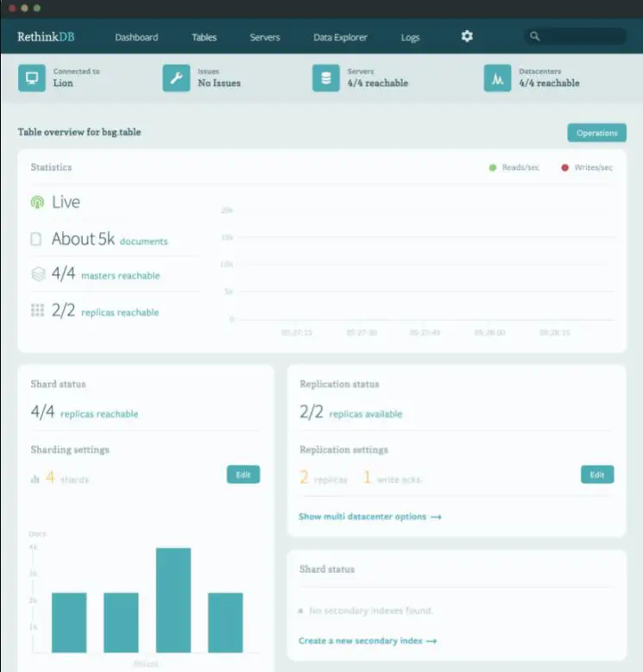Image resolution: width=643 pixels, height=672 pixels.
Task: Click the Connected to monitor icon
Action: tap(32, 78)
